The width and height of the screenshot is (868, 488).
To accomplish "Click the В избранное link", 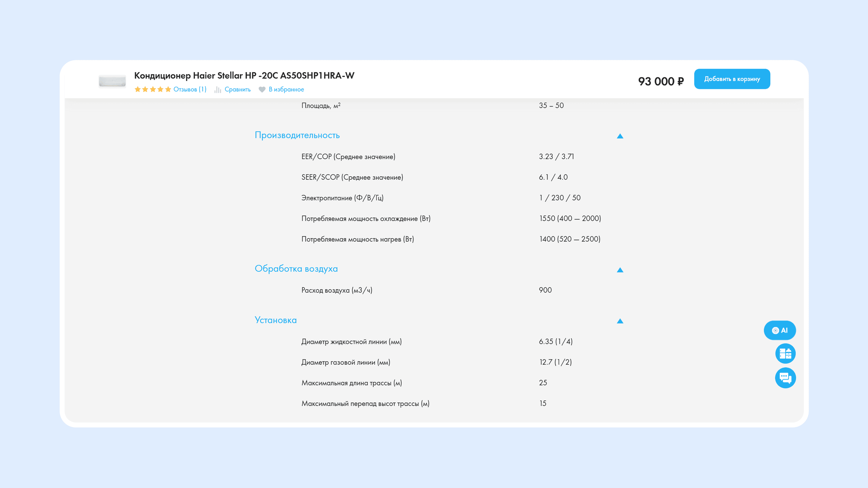I will pyautogui.click(x=286, y=89).
